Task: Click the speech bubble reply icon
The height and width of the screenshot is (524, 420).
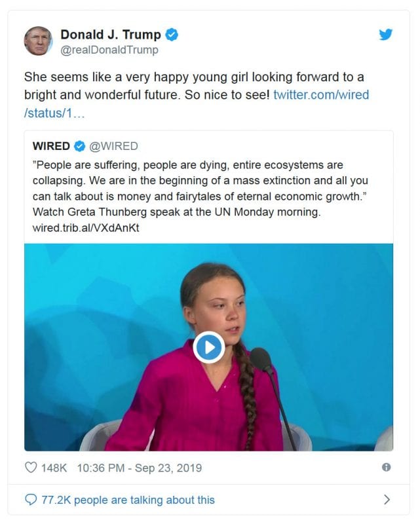Action: (x=31, y=500)
